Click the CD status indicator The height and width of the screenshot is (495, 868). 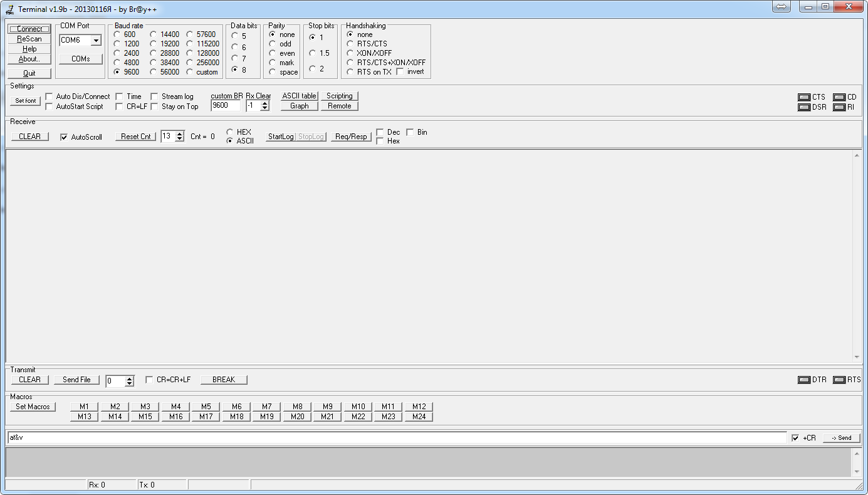838,96
